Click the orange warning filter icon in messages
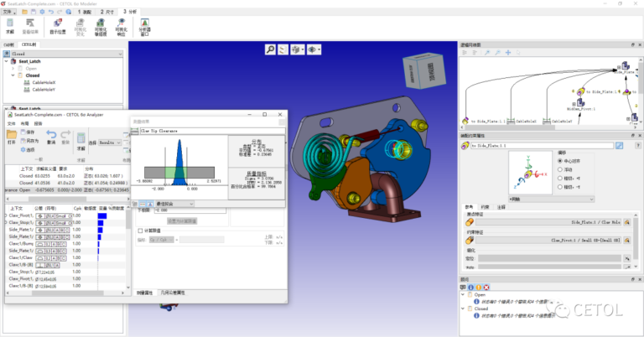644x337 pixels. click(479, 288)
